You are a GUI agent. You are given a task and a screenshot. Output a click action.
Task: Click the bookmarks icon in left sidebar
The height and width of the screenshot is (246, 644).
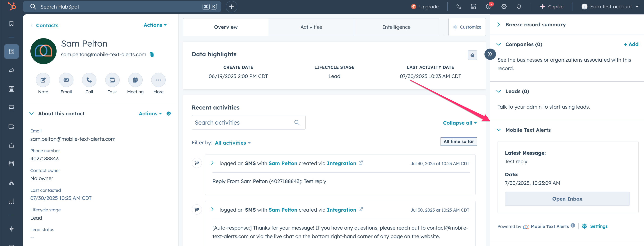(11, 24)
